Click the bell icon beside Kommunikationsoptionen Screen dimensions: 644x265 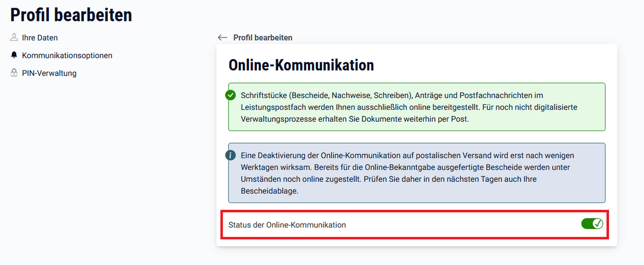pyautogui.click(x=14, y=55)
